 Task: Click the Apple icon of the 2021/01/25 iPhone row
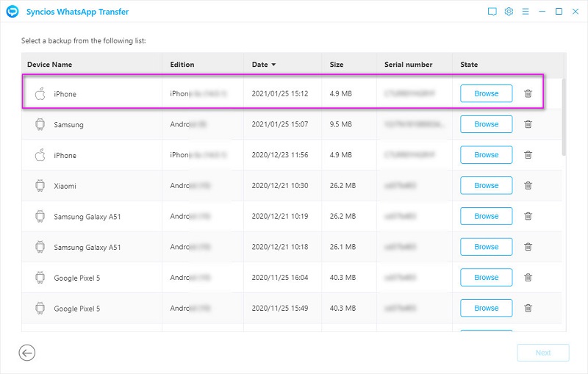[40, 94]
